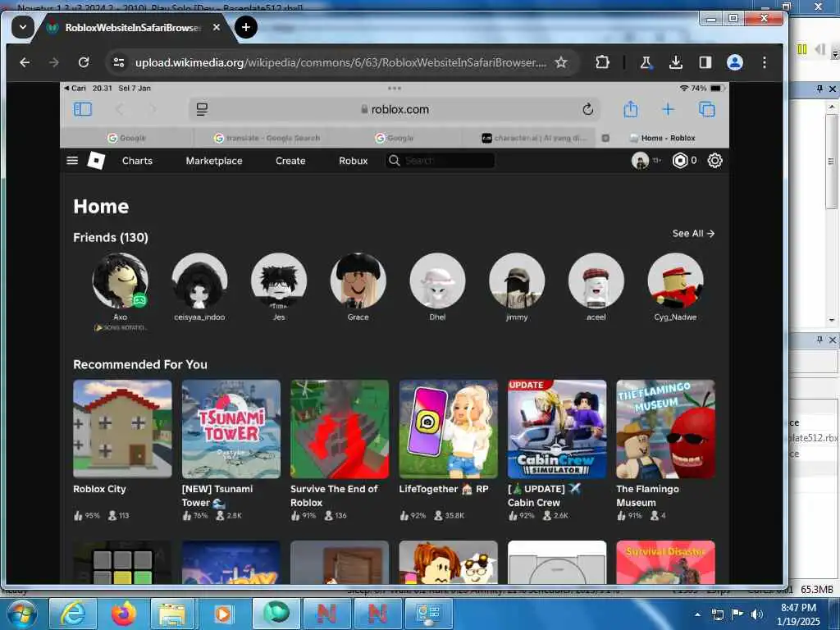Click Safari reader format icon
Screen dimensions: 840x630
[x=202, y=110]
